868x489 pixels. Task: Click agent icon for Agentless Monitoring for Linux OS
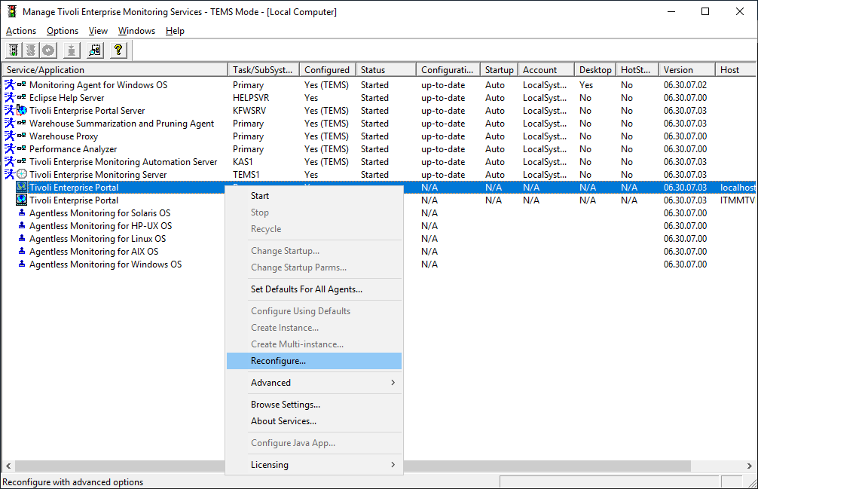[22, 238]
